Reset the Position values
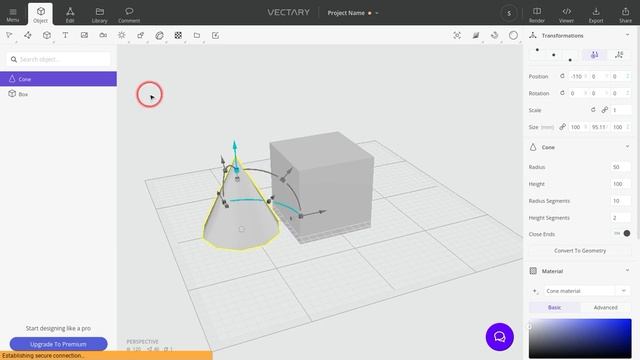The height and width of the screenshot is (360, 640). [x=562, y=76]
